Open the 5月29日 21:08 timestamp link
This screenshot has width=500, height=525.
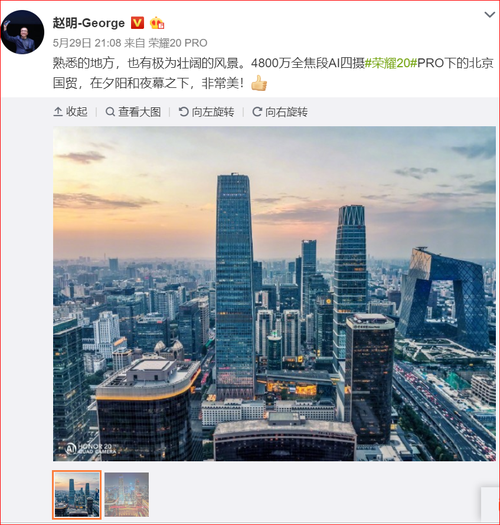click(87, 43)
